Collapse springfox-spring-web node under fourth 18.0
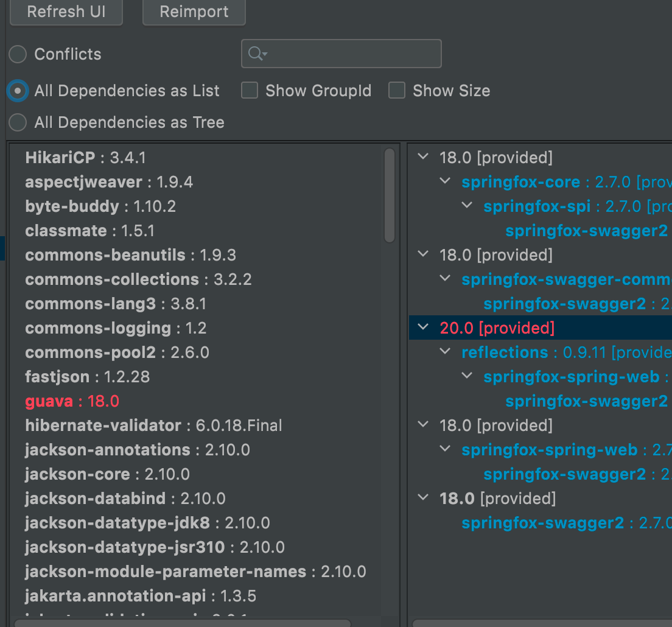The height and width of the screenshot is (627, 672). 446,449
